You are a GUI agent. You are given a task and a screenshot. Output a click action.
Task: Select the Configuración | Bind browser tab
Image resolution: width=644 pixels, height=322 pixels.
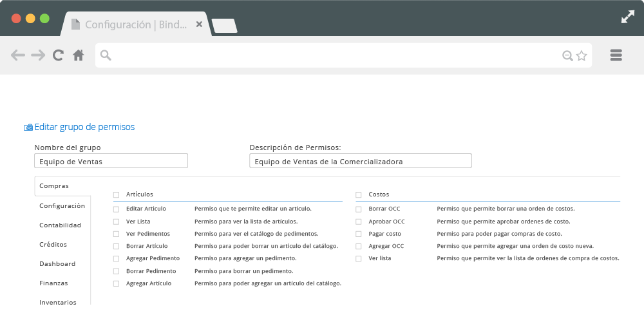tap(135, 24)
